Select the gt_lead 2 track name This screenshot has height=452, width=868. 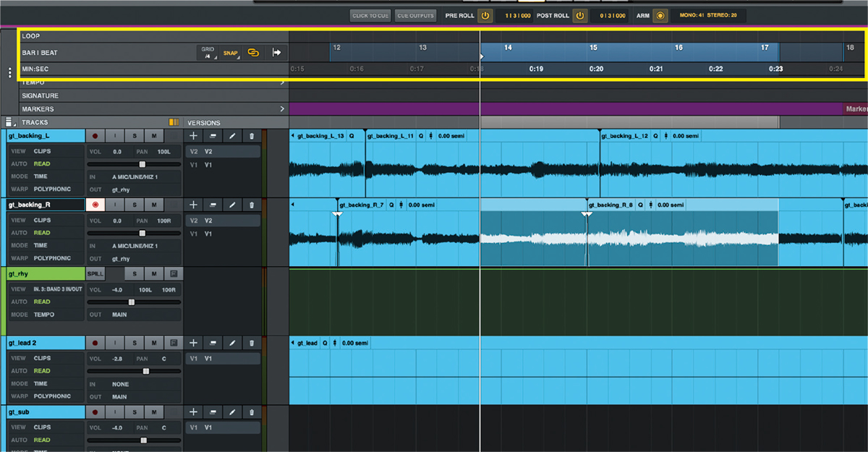click(45, 343)
